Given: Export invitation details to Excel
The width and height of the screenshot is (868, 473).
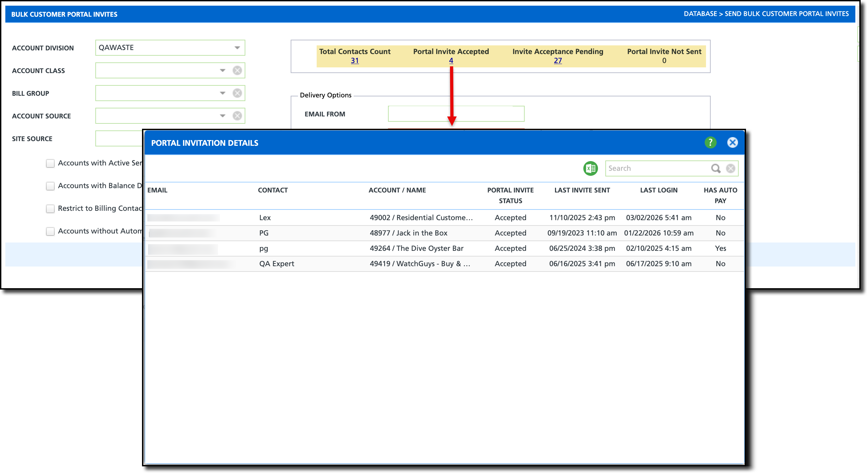Looking at the screenshot, I should [x=590, y=168].
